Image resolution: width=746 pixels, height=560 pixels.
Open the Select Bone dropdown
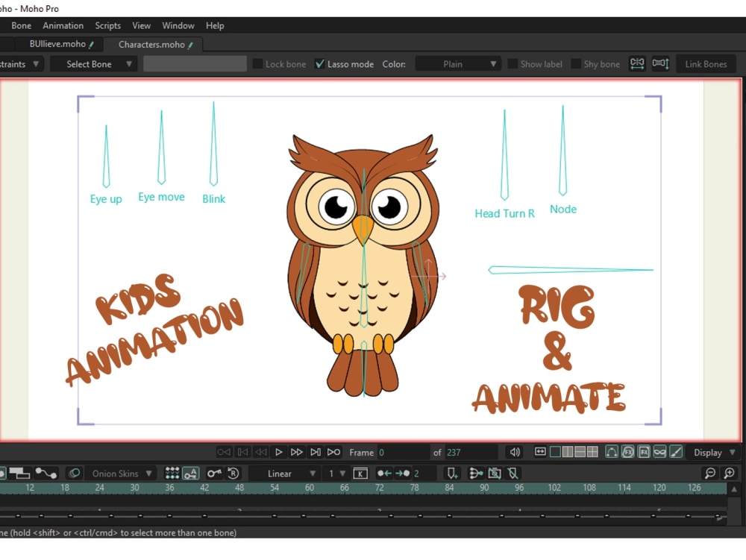click(x=94, y=63)
